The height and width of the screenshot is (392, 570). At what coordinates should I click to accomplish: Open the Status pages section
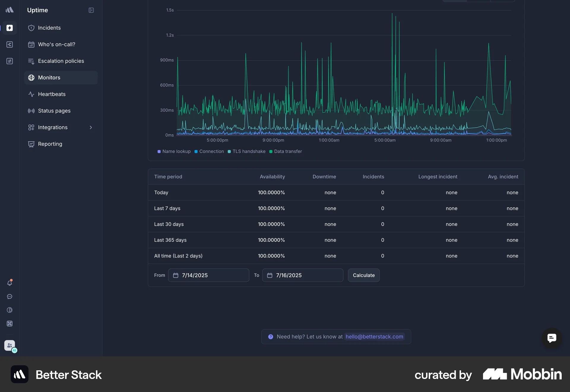point(54,111)
